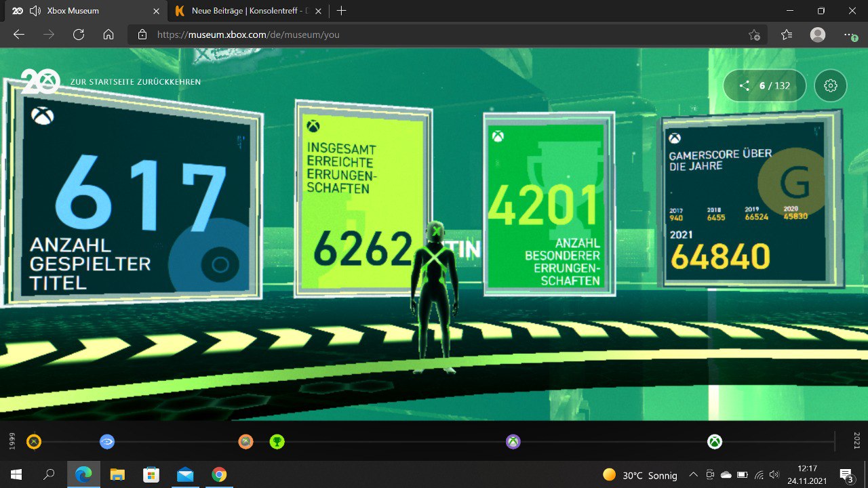This screenshot has width=868, height=488.
Task: Open a new browser tab
Action: 341,11
